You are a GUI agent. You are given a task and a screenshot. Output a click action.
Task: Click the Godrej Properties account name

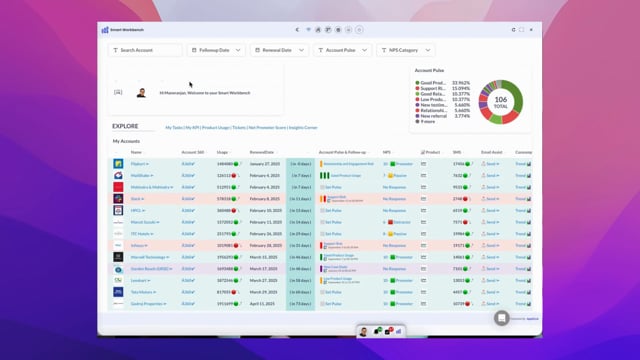(147, 304)
